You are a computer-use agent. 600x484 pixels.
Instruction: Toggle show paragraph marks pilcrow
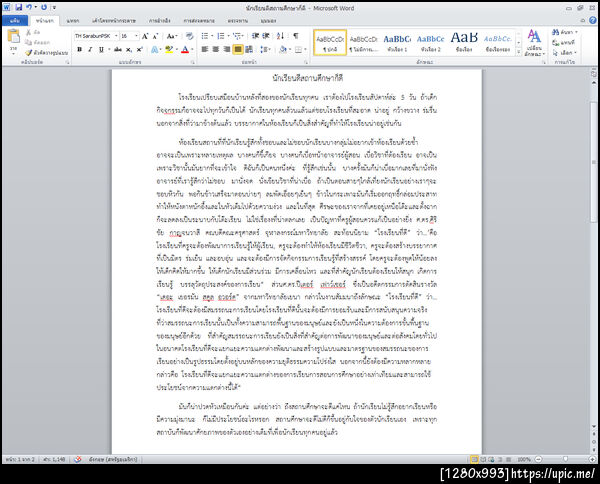coord(296,36)
